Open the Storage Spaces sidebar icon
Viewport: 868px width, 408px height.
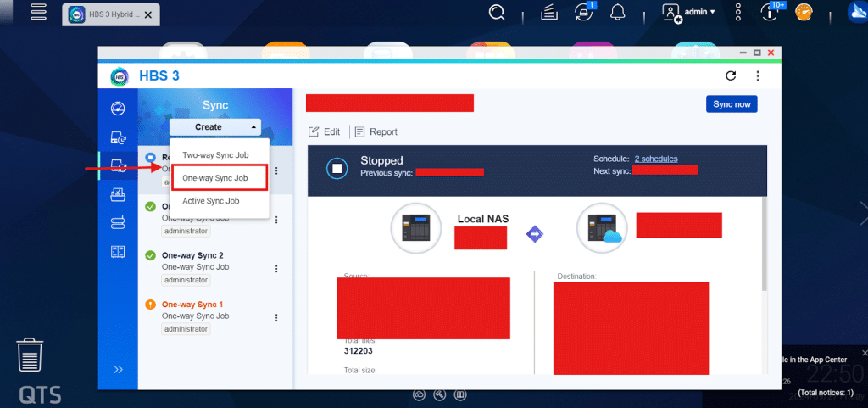point(118,222)
